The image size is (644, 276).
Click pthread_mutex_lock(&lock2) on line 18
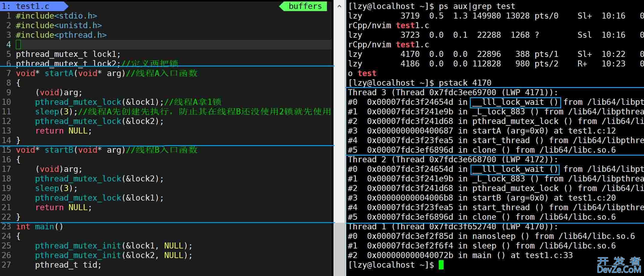(x=100, y=179)
